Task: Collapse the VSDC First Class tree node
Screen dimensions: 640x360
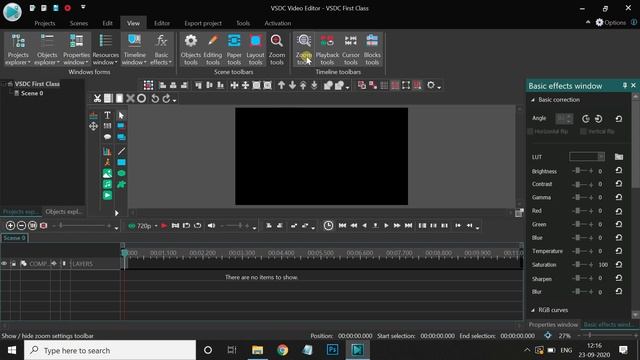Action: (4, 84)
